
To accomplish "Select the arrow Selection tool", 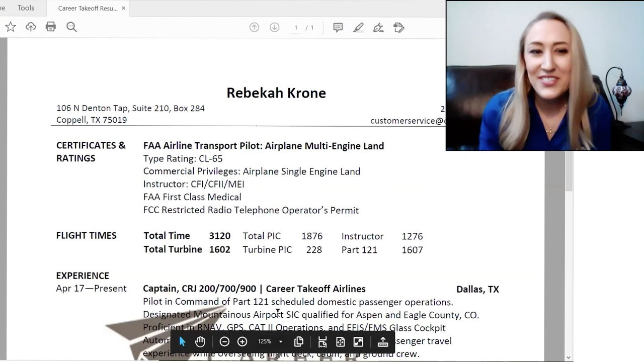I will point(182,342).
